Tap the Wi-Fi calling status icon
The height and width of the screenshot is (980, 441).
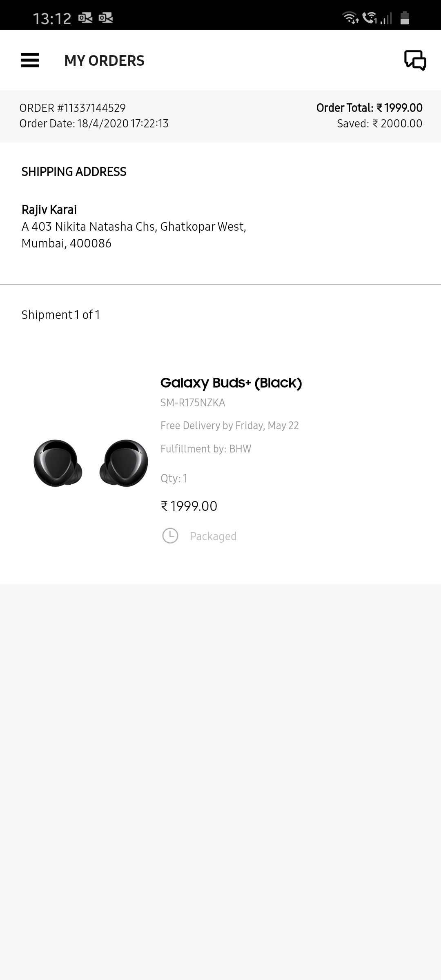370,18
